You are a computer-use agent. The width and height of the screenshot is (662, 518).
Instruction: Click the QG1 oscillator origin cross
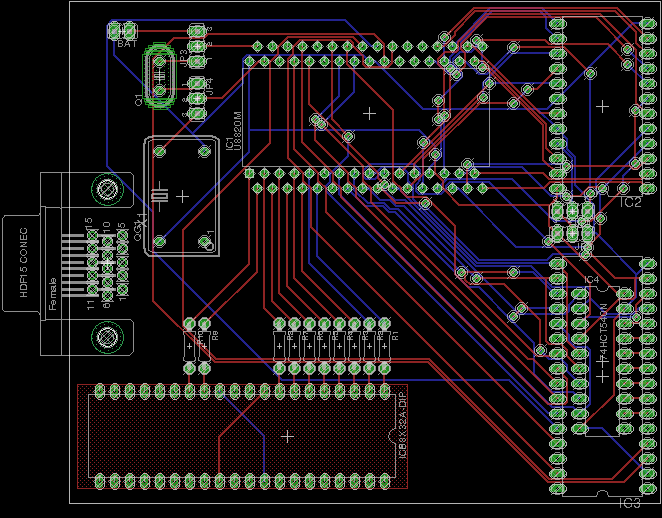pyautogui.click(x=181, y=196)
